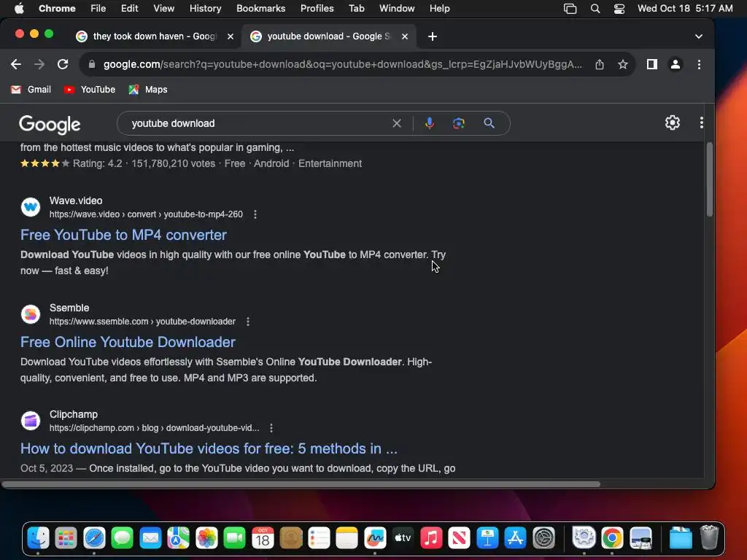Open App Store from the Dock

point(516,539)
